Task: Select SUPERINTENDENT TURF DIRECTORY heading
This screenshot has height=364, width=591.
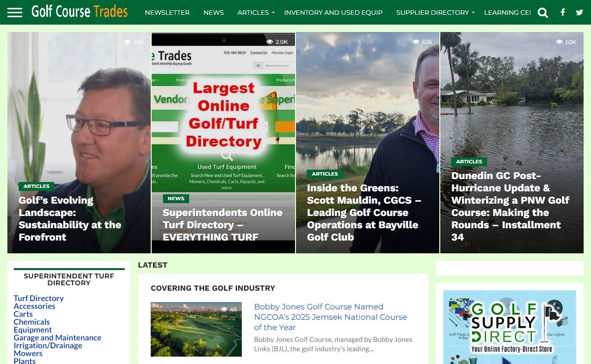Action: [x=69, y=279]
